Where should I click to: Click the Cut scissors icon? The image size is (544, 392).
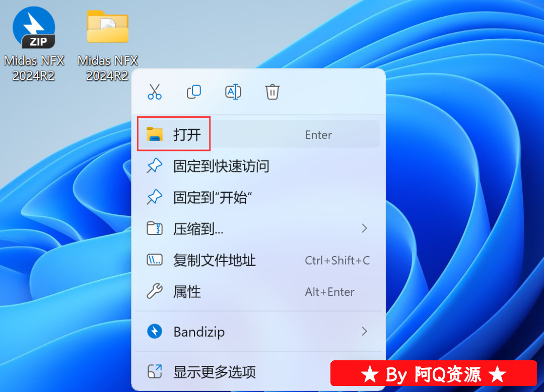pyautogui.click(x=155, y=92)
